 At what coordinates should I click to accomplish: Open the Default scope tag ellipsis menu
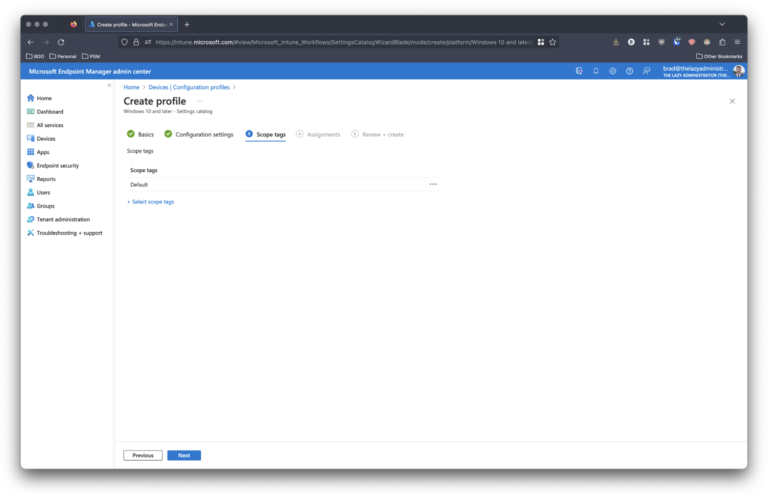[433, 185]
